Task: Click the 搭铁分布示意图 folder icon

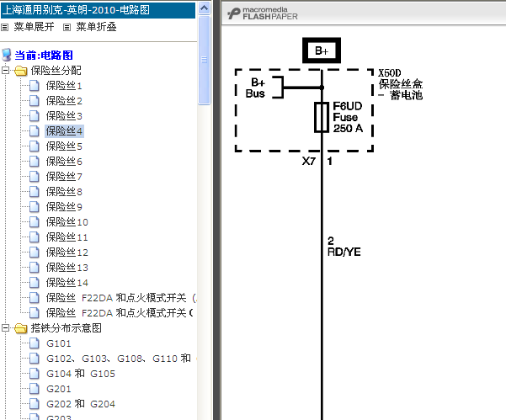Action: pos(21,328)
